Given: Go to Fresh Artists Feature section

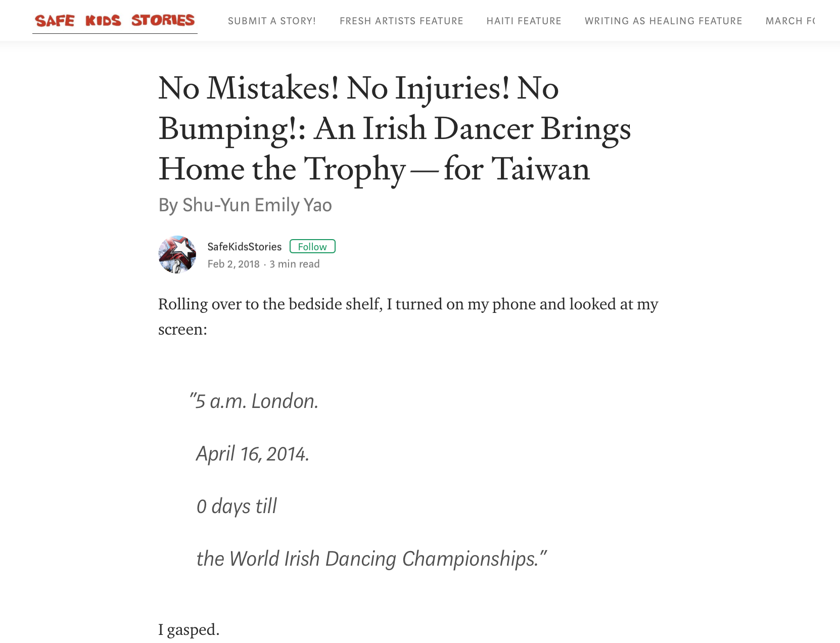Looking at the screenshot, I should (401, 21).
